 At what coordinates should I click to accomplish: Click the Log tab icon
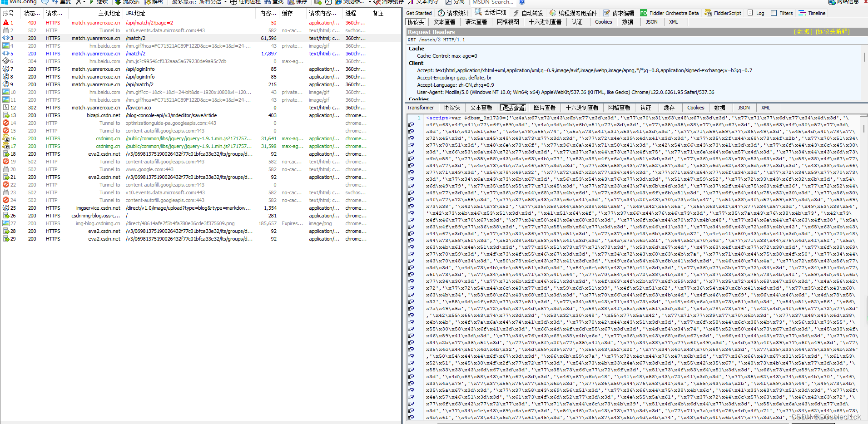[750, 13]
